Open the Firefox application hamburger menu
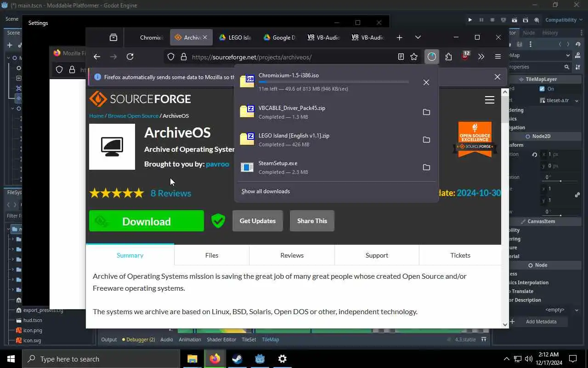Viewport: 588px width, 368px height. [498, 57]
